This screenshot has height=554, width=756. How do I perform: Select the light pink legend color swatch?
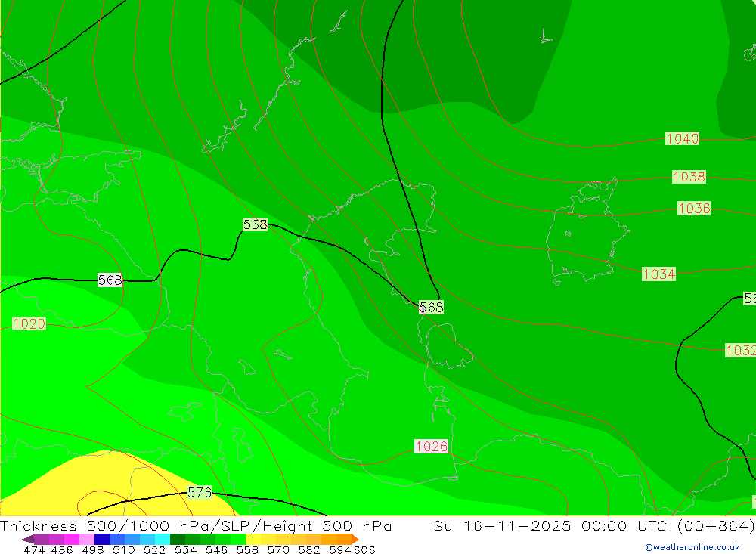(x=87, y=539)
